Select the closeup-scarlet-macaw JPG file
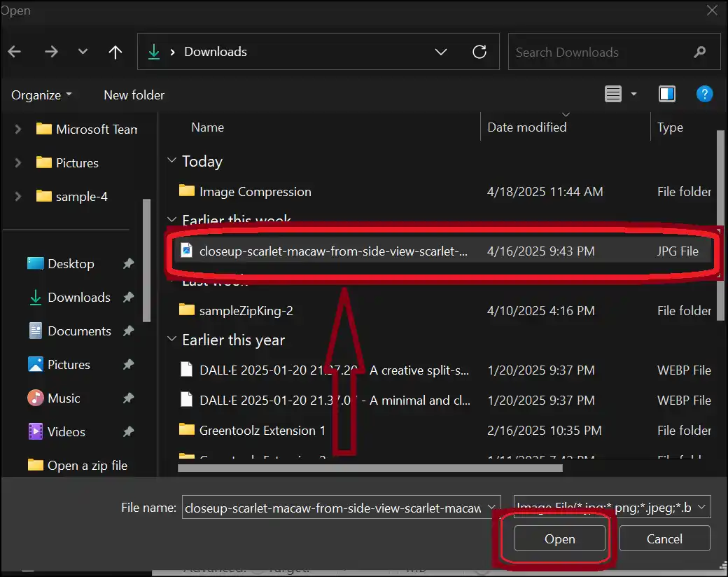Screen dimensions: 728x577 [442, 251]
